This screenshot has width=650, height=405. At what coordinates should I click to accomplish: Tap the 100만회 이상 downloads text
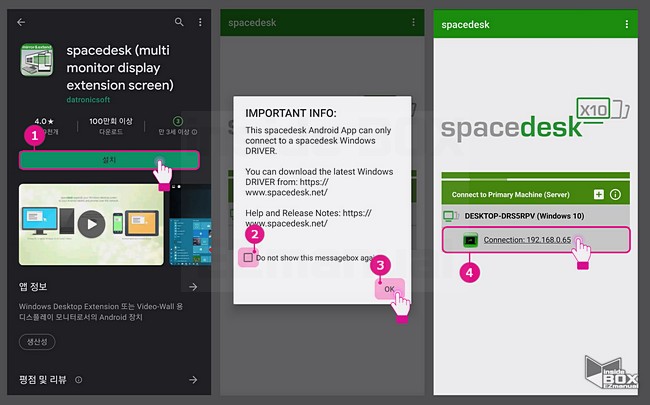(111, 121)
